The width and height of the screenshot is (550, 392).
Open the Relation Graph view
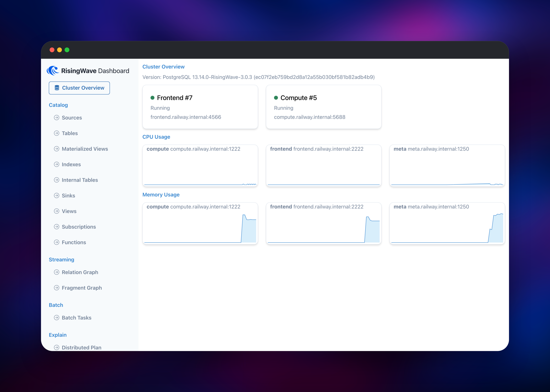(x=80, y=272)
